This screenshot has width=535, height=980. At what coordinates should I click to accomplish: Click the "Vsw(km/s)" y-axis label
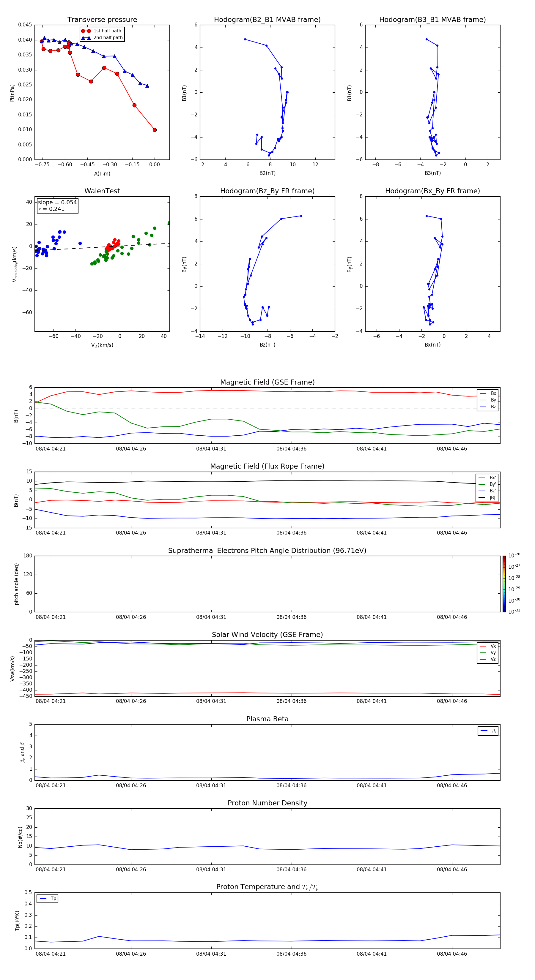tap(12, 668)
